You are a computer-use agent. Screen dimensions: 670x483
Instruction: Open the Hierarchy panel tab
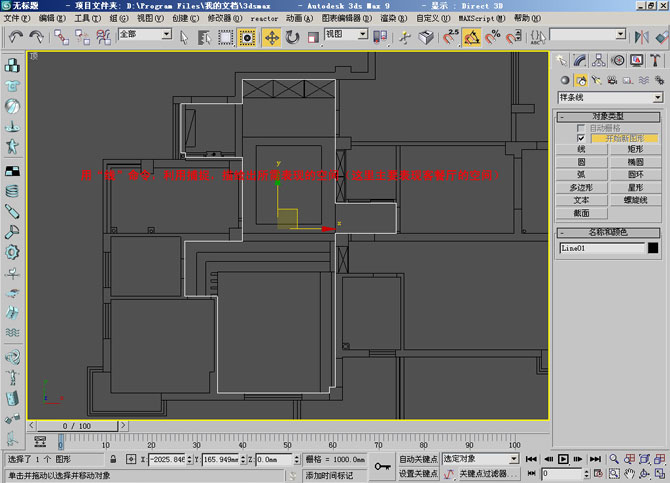tap(598, 60)
